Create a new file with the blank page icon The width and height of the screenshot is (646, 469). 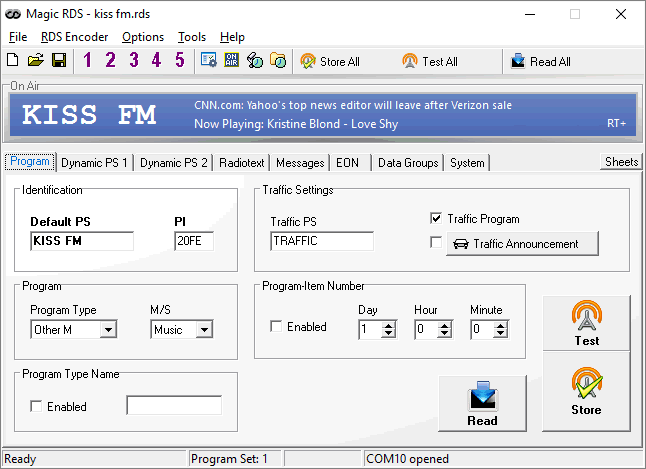pos(13,60)
